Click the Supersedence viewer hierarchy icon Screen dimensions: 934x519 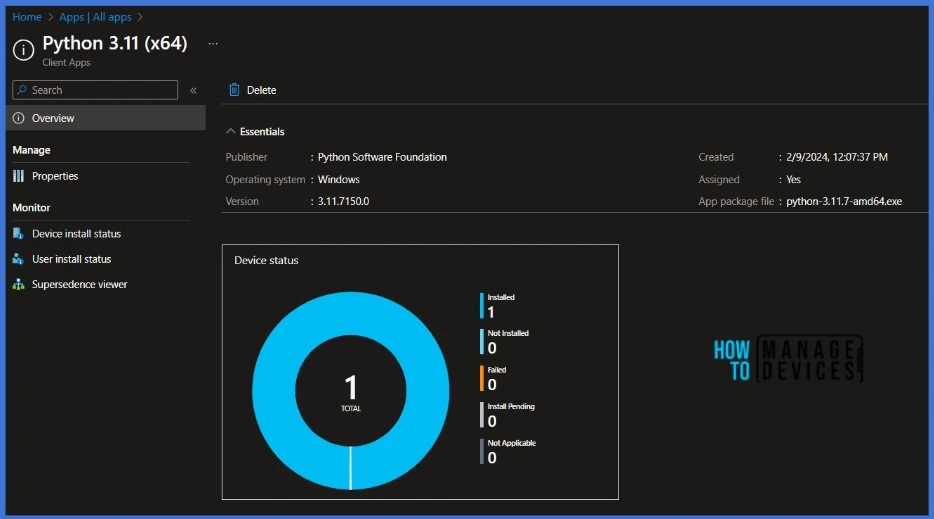click(18, 284)
